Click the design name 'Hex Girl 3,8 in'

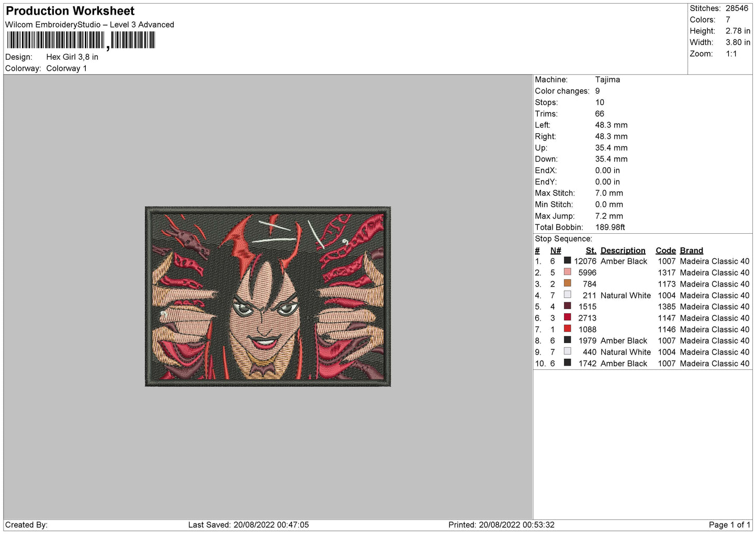tap(72, 57)
